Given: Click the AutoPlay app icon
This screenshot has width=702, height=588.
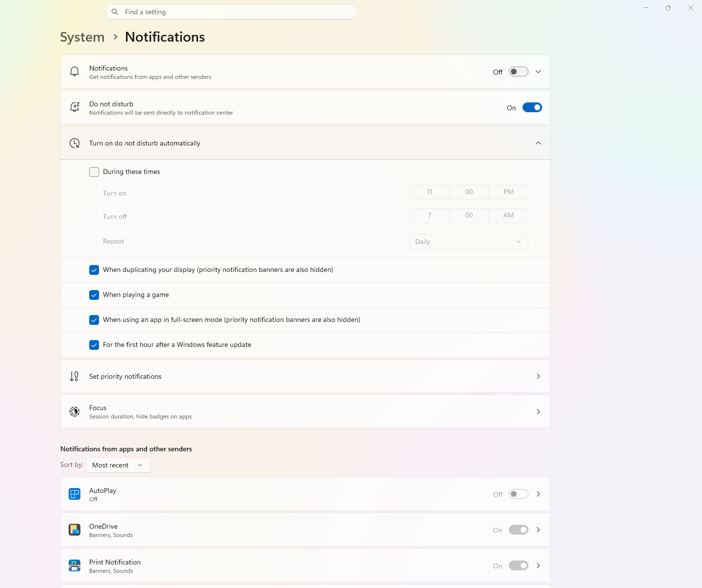Looking at the screenshot, I should (75, 494).
